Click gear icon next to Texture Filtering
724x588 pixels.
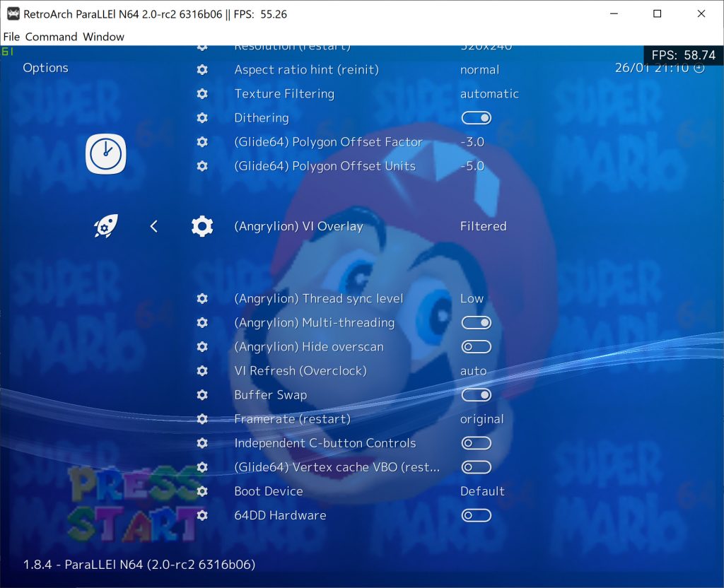(202, 94)
